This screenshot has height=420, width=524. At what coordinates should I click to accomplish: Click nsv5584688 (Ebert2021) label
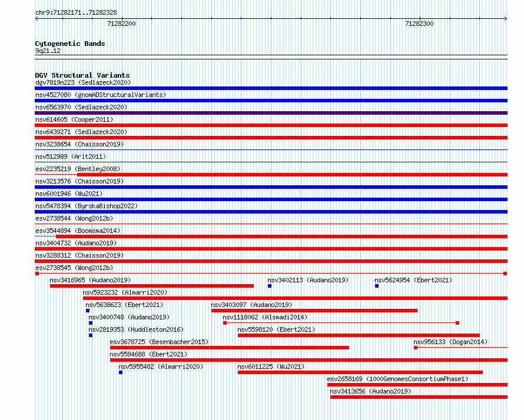(148, 354)
